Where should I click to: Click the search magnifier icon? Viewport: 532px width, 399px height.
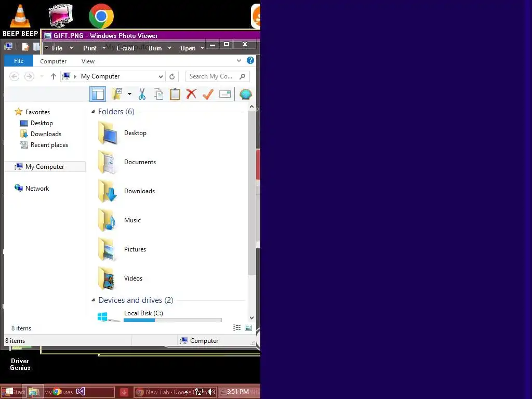pos(242,76)
